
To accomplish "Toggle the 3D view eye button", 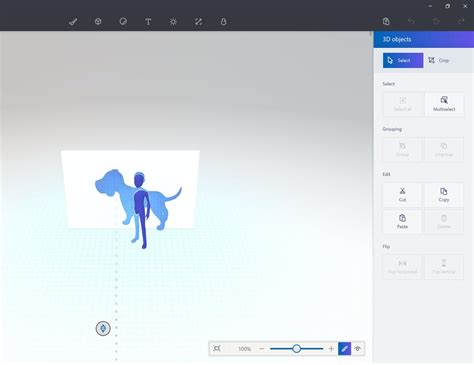I will tap(358, 349).
